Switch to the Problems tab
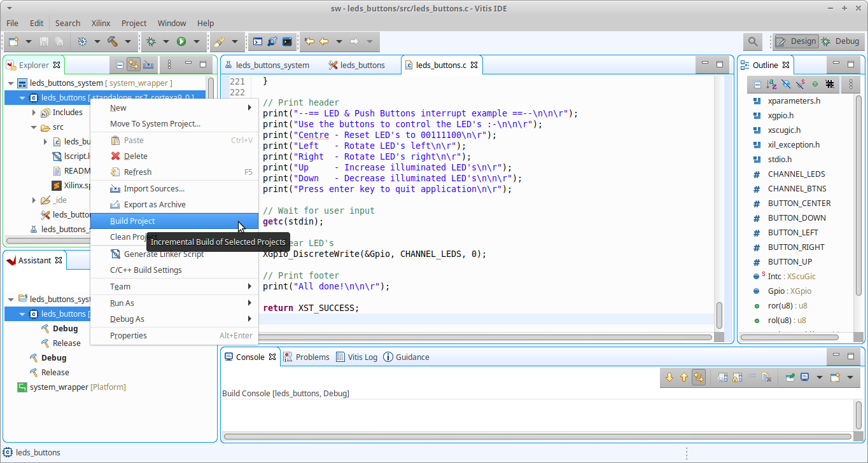The image size is (868, 463). point(312,357)
